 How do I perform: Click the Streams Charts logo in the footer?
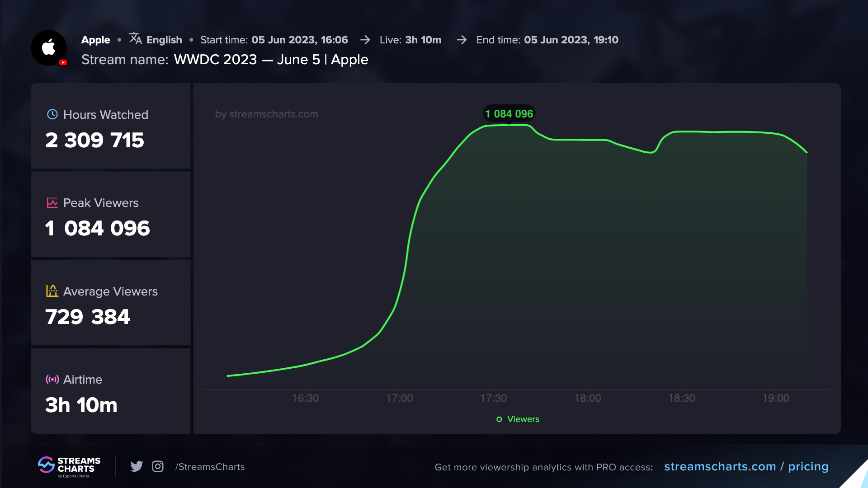[x=69, y=466]
